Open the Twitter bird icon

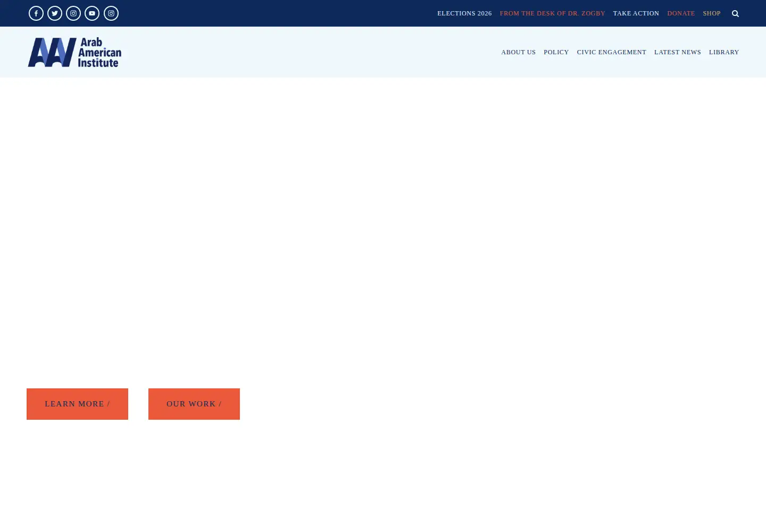click(x=55, y=13)
